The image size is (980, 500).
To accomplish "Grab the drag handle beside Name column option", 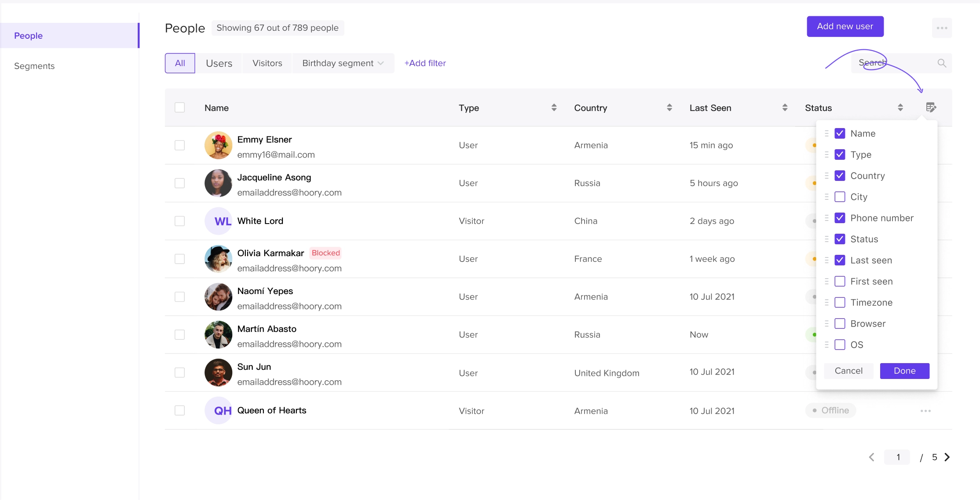I will point(826,133).
